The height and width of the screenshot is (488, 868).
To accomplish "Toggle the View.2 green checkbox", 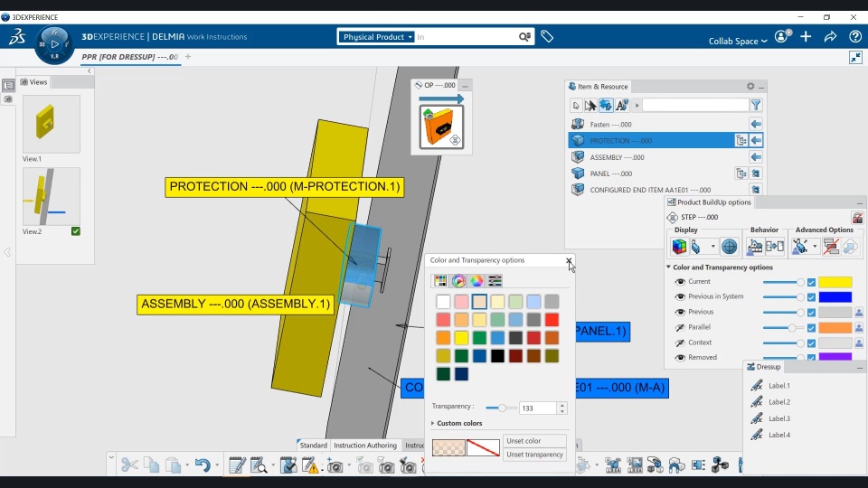I will tap(76, 231).
